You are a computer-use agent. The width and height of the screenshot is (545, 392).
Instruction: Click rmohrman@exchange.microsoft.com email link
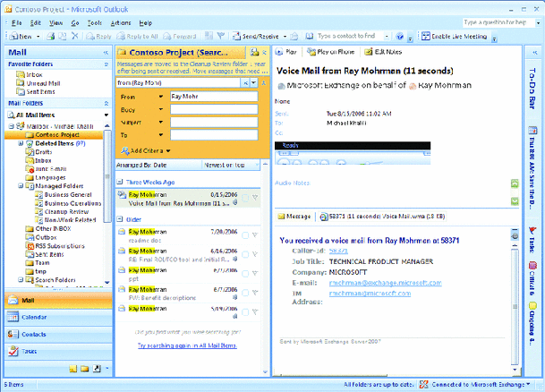coord(385,283)
